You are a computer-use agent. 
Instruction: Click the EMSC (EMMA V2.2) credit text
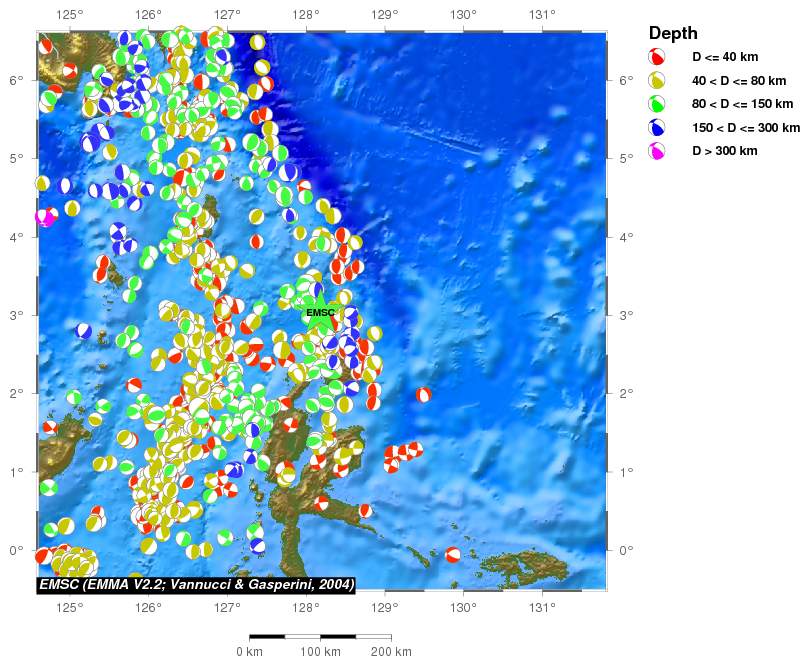click(x=196, y=584)
